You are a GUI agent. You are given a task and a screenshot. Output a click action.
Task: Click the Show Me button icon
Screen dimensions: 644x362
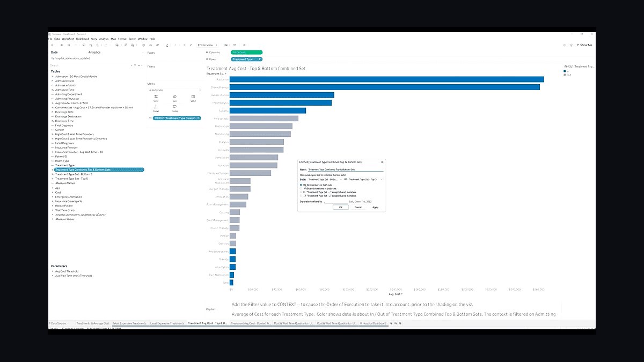coord(577,45)
